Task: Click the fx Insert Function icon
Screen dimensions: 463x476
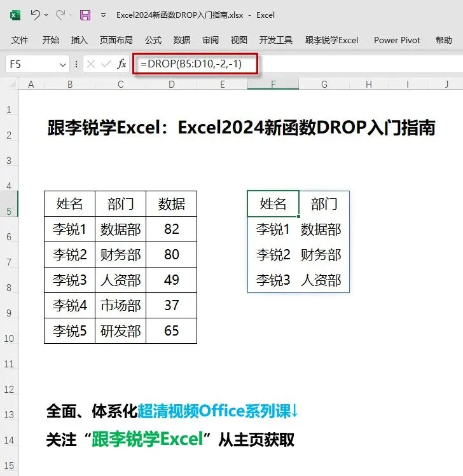Action: (x=122, y=64)
